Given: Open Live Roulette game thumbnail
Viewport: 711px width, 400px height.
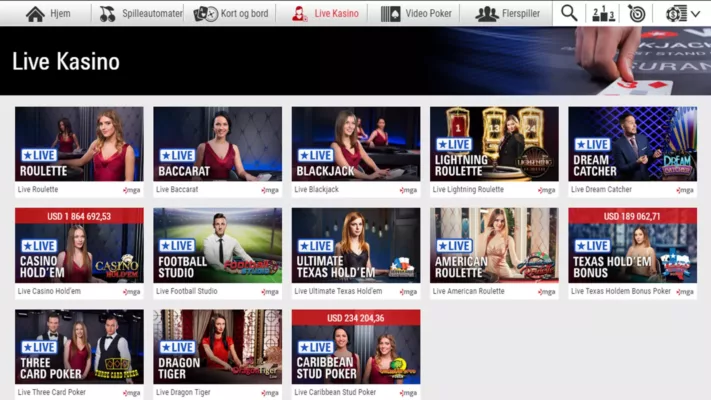Looking at the screenshot, I should [79, 144].
